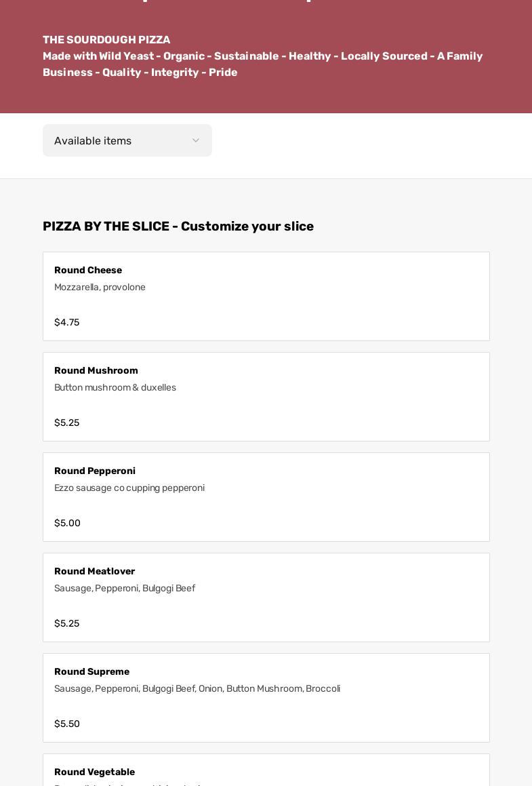Click the $5.50 price on Round Supreme
Viewport: 532px width, 786px height.
click(x=67, y=724)
